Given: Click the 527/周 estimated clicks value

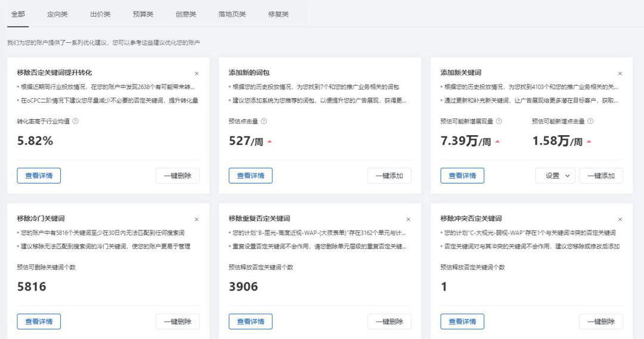Looking at the screenshot, I should point(246,141).
